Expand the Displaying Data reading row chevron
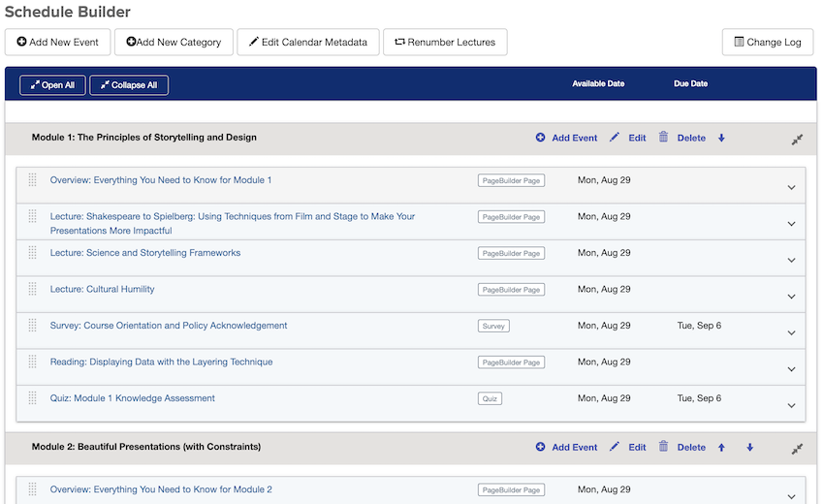Screen dimensions: 824x504 point(791,369)
